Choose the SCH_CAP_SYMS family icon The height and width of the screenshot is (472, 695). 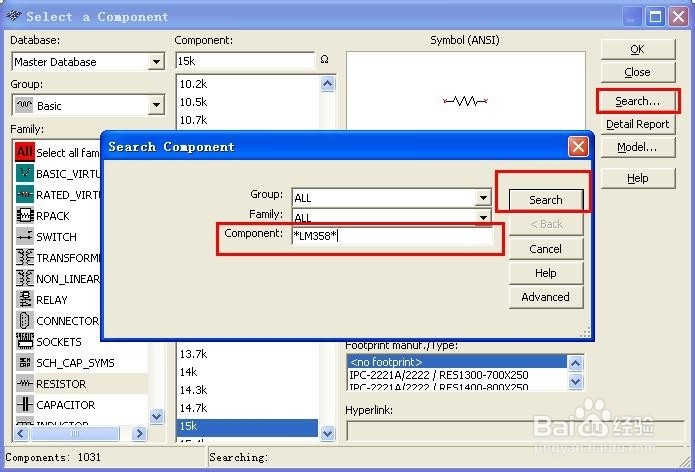pos(25,363)
